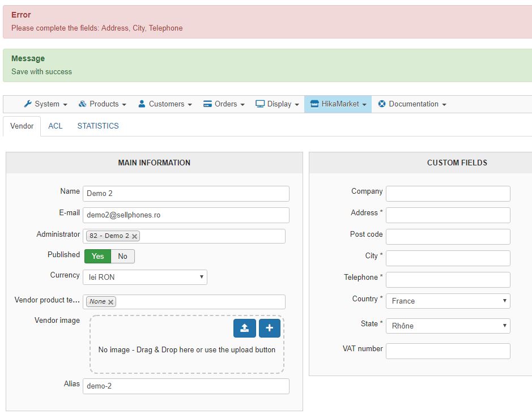The image size is (532, 418).
Task: Click the monitor icon beside Display
Action: [x=260, y=104]
